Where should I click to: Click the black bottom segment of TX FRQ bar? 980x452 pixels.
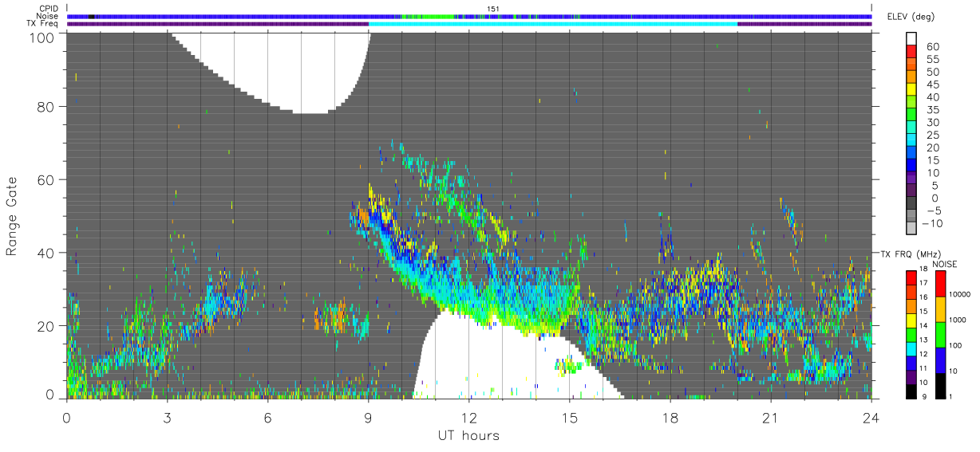tap(911, 391)
